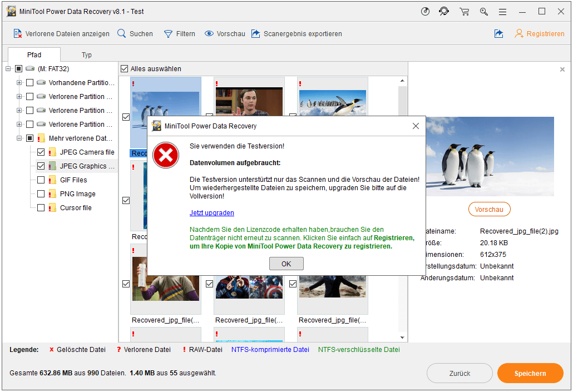Click the RAW-Datei exclamation legend icon
Viewport: 573px width, 392px height.
coord(184,350)
